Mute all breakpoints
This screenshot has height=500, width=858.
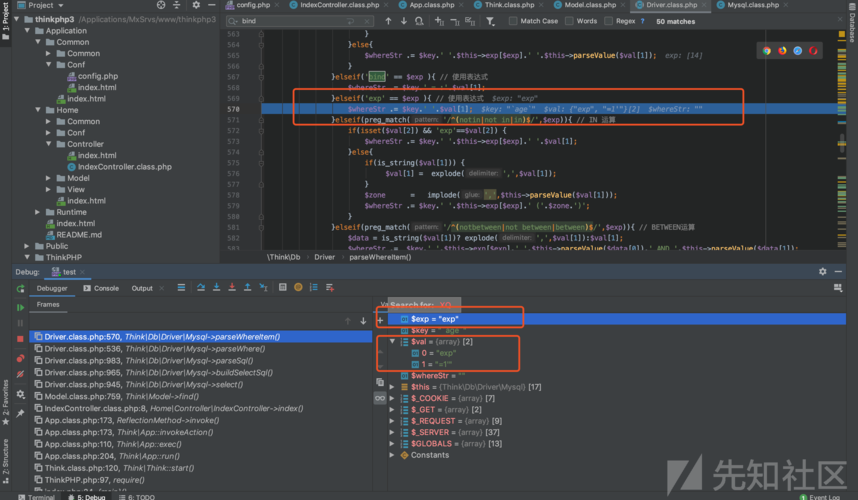click(20, 374)
